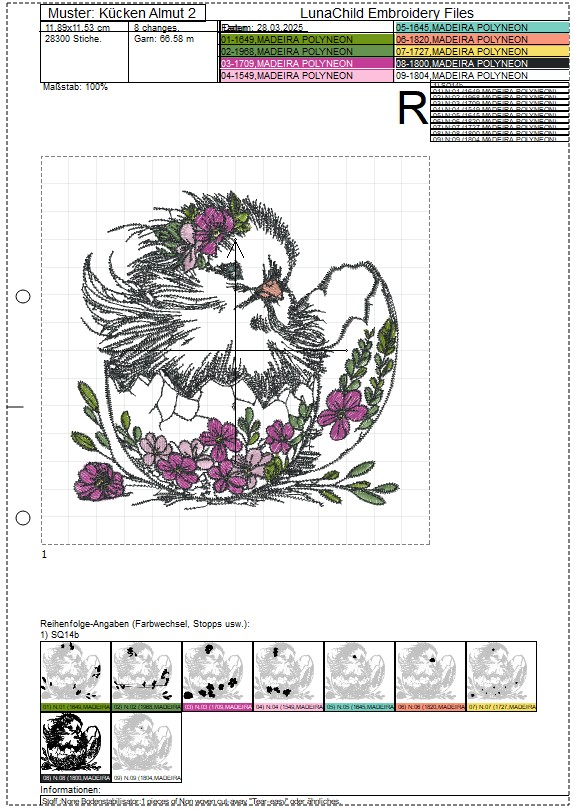This screenshot has width=573, height=810.
Task: Click the Muster: Kücken Almut 2 title
Action: 122,13
